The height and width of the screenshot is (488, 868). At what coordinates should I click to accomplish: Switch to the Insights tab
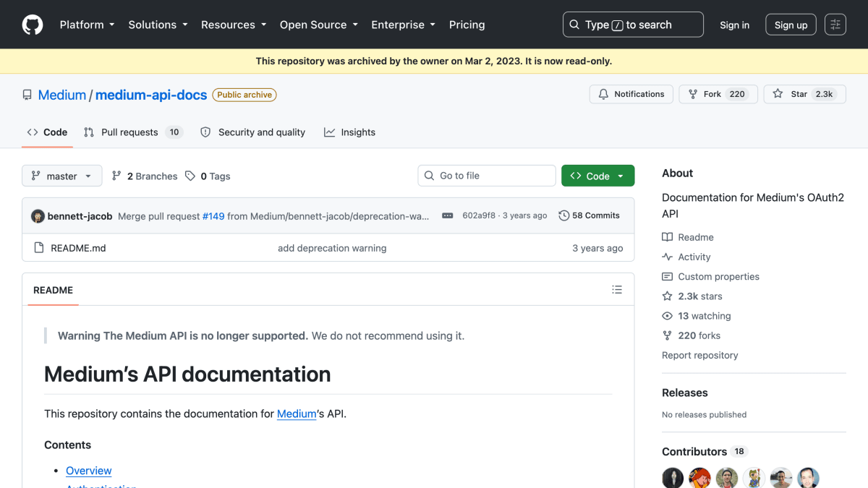349,132
